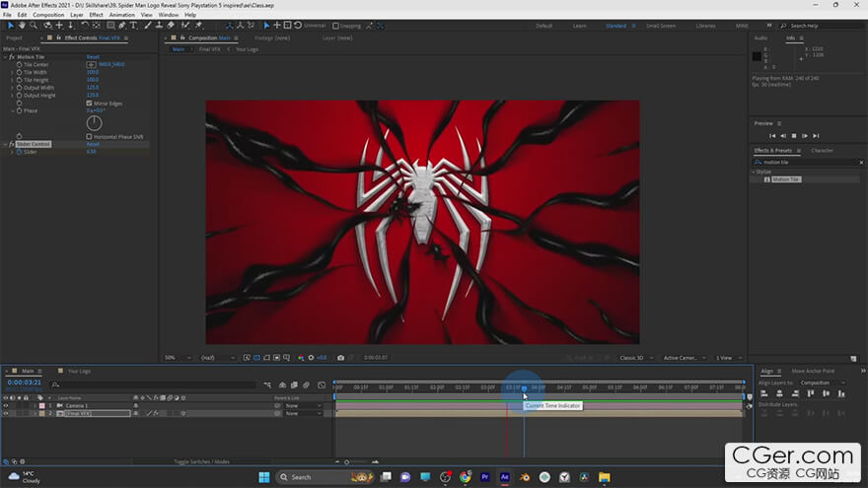Viewport: 868px width, 488px height.
Task: Collapse the Stylize effects category
Action: click(754, 173)
